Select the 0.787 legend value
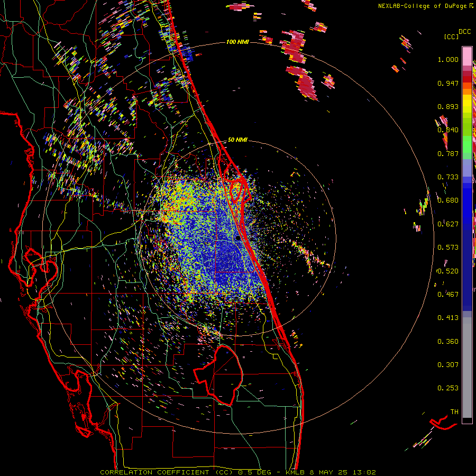476x476 pixels. pos(448,153)
